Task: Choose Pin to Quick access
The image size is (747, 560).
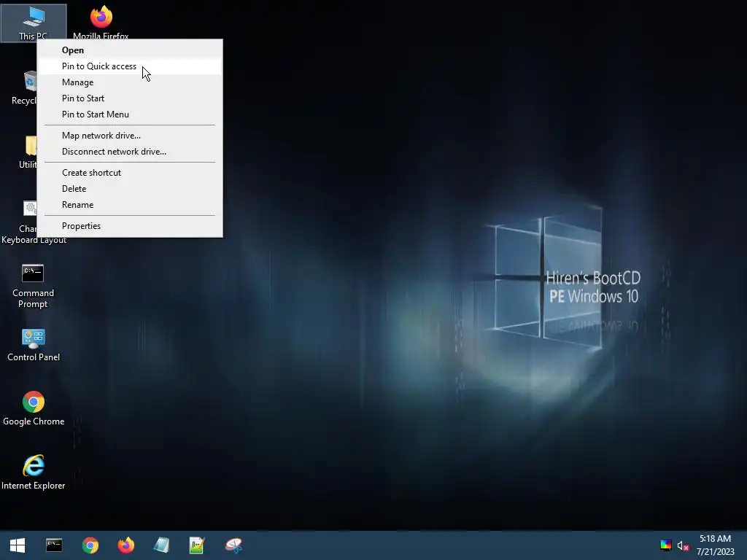Action: tap(130, 66)
